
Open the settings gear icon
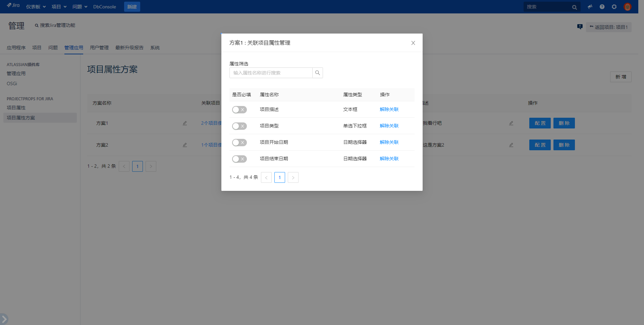click(614, 7)
